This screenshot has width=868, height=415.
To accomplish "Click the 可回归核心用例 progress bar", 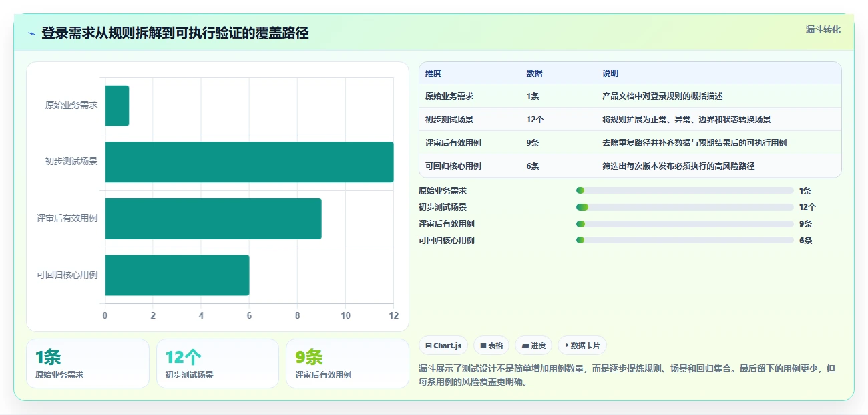I will 685,241.
